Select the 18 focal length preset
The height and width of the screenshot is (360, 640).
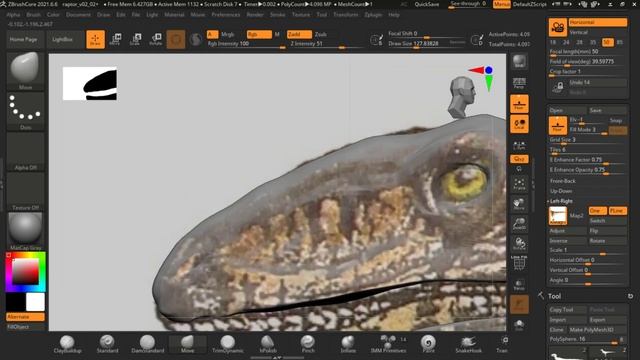click(553, 42)
